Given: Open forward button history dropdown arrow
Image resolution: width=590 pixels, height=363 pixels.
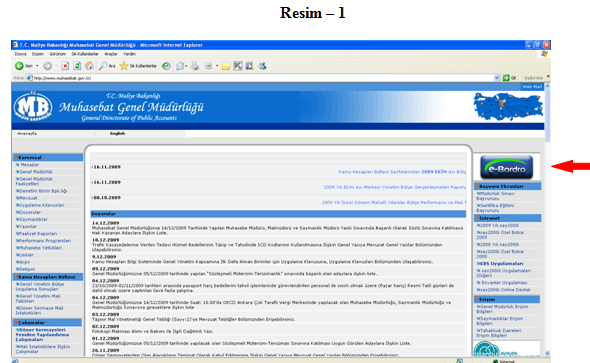Looking at the screenshot, I should (x=56, y=66).
